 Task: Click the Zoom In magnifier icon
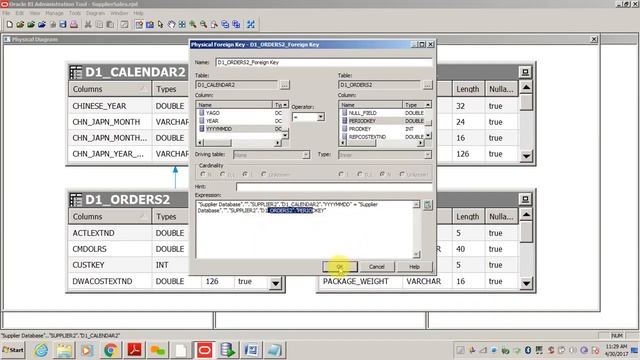click(x=193, y=24)
